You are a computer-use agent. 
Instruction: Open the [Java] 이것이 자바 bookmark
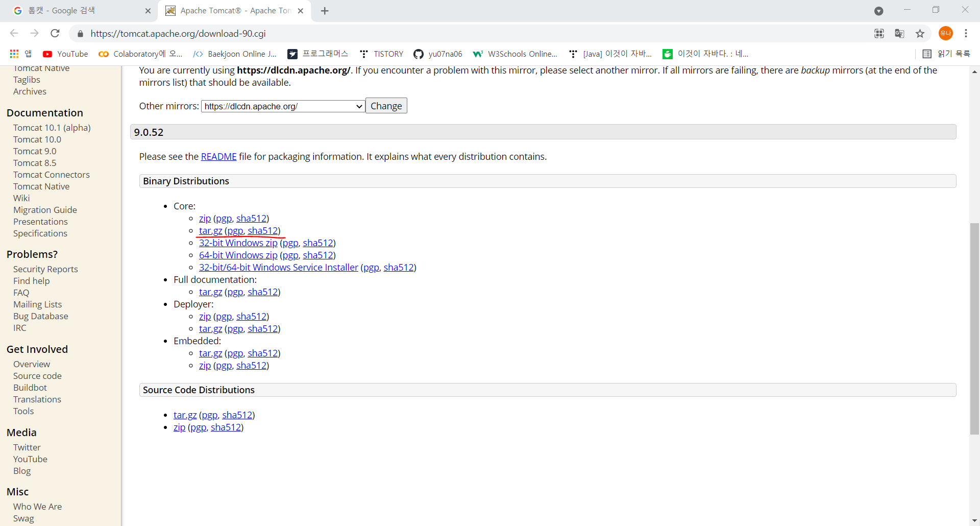pyautogui.click(x=610, y=54)
